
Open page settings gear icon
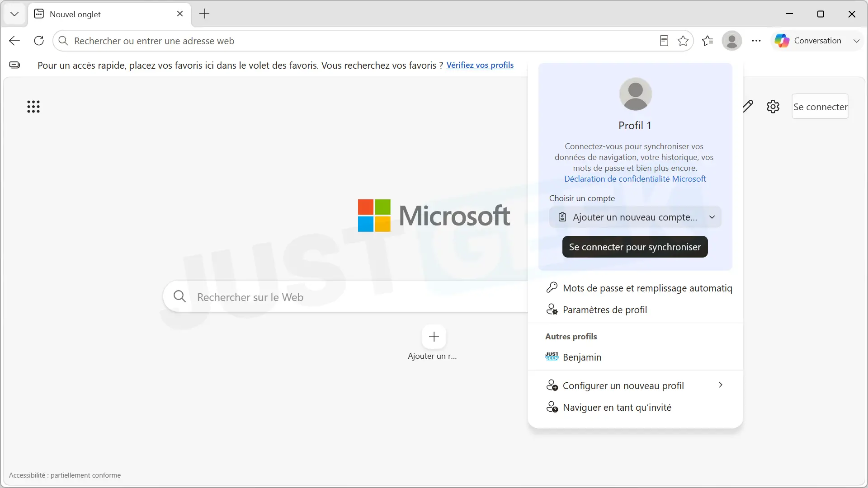(x=773, y=107)
